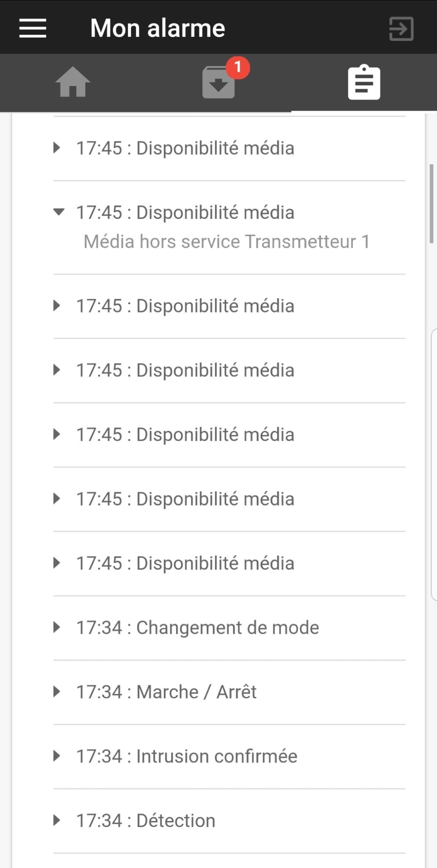Viewport: 437px width, 868px height.
Task: Select the clipboard event log tab
Action: click(364, 83)
